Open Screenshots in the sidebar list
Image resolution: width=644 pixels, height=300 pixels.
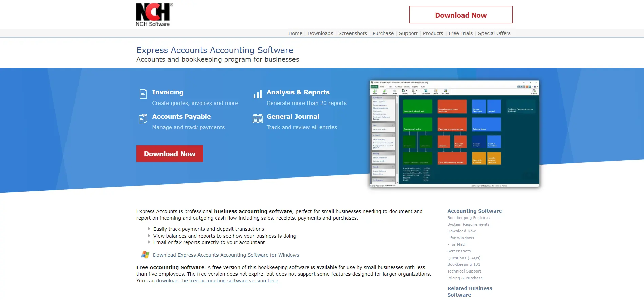coord(459,251)
